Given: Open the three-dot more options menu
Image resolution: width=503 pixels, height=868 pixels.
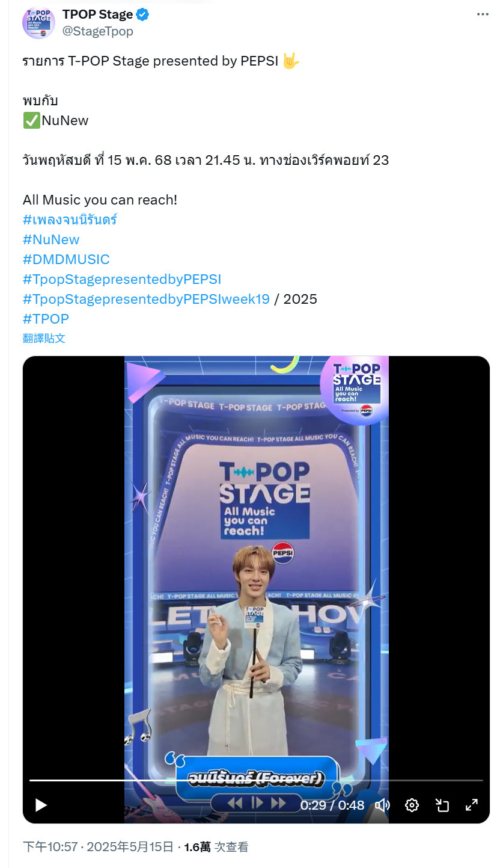Looking at the screenshot, I should (483, 14).
